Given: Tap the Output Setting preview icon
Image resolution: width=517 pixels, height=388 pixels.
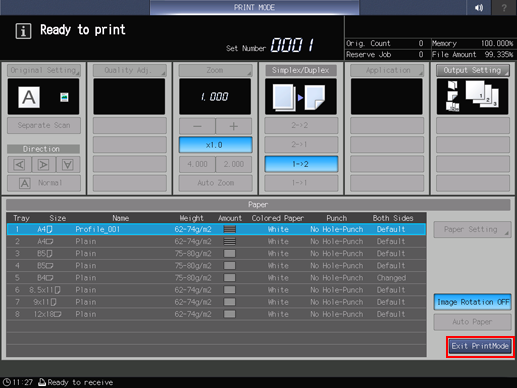Looking at the screenshot, I should click(x=472, y=97).
